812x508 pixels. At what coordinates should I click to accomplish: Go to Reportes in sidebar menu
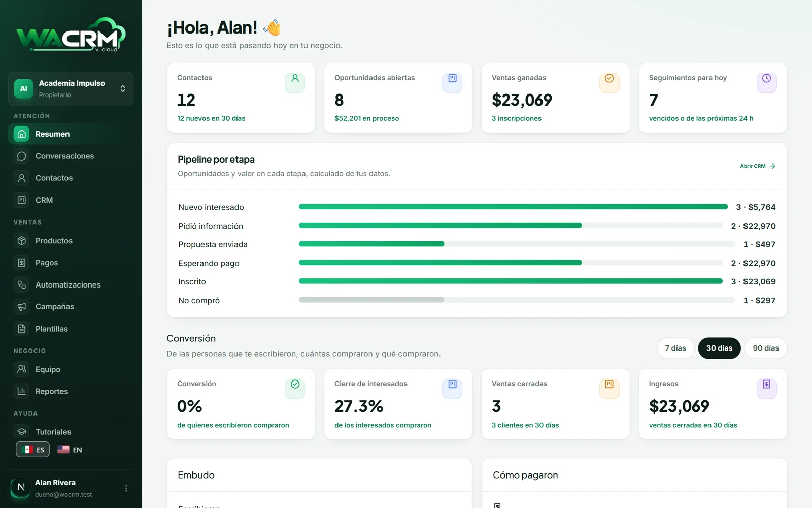71,391
